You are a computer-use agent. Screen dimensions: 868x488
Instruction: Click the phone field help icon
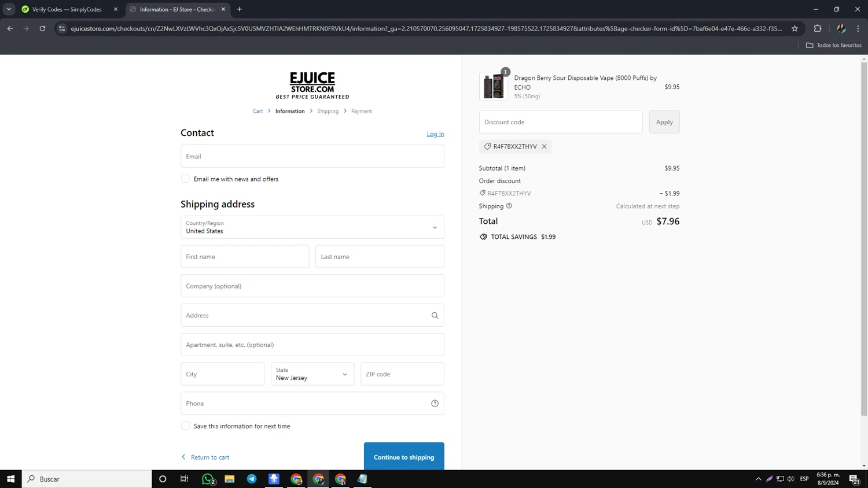coord(435,404)
